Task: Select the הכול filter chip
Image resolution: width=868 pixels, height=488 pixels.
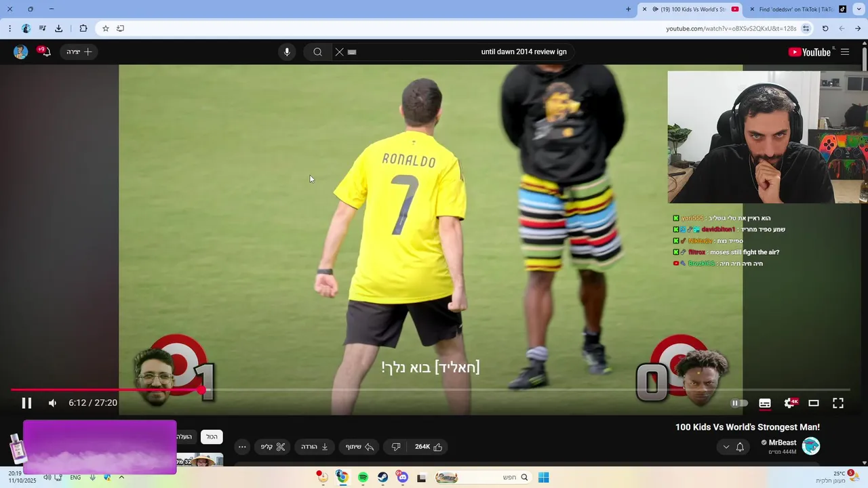Action: click(x=212, y=437)
